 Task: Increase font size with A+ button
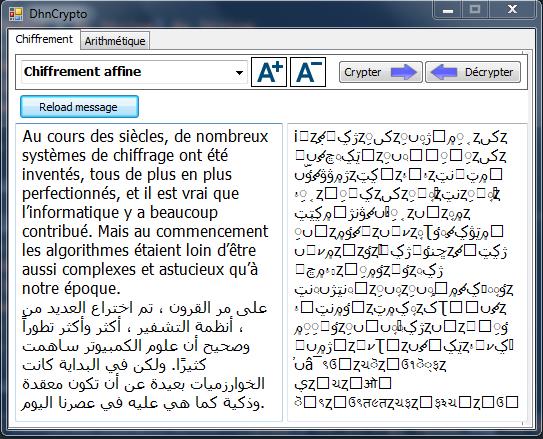point(269,72)
